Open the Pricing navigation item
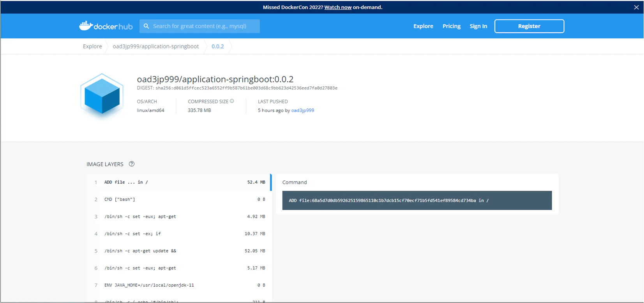 click(452, 26)
